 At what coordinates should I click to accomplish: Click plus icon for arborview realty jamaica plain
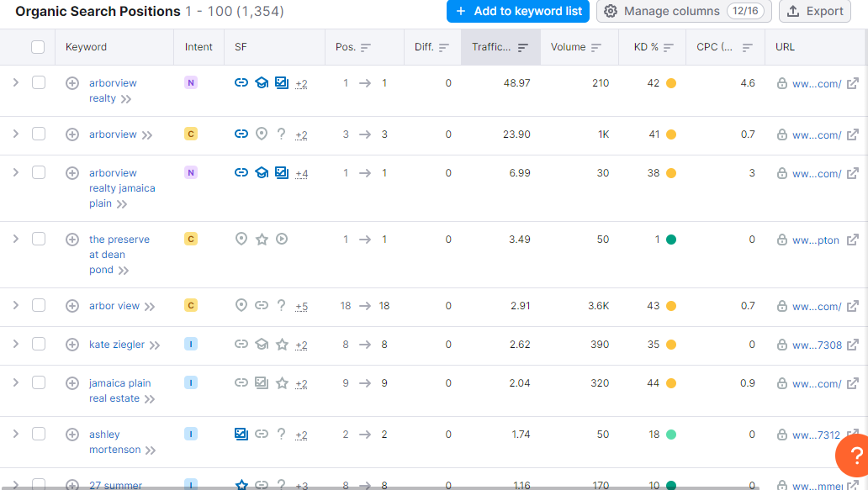pos(72,173)
